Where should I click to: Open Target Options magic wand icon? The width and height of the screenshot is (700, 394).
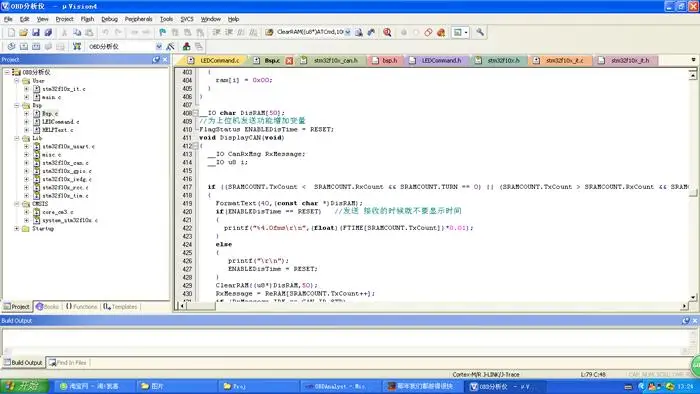[x=170, y=46]
